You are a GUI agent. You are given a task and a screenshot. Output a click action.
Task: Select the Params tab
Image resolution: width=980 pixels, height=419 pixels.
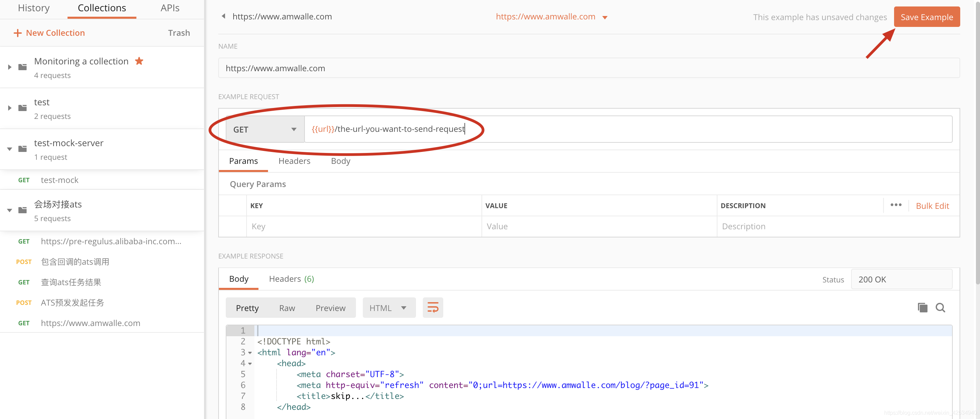coord(243,161)
